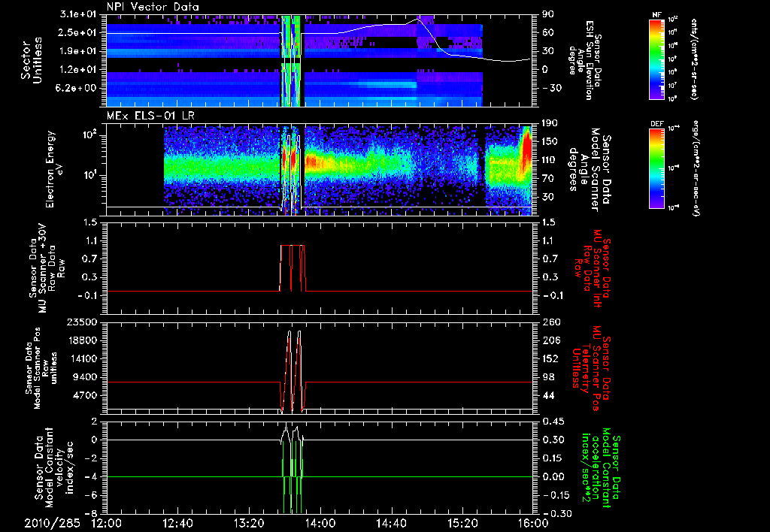Click the 9400 scanner position tick label
770x532 pixels.
pyautogui.click(x=86, y=377)
